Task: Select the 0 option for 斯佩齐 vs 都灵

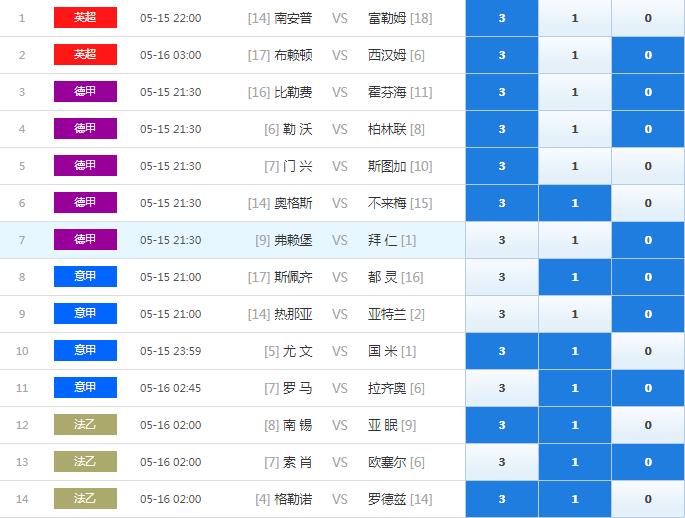Action: point(648,277)
